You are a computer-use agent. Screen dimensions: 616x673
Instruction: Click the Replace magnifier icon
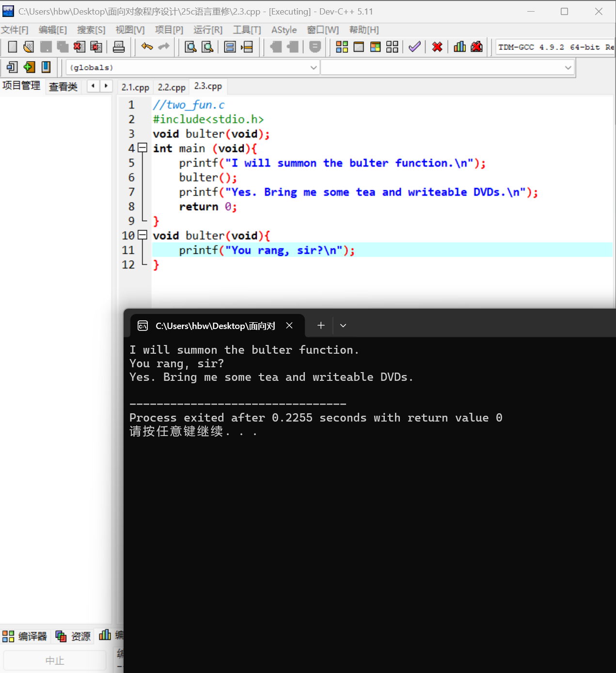click(x=207, y=47)
